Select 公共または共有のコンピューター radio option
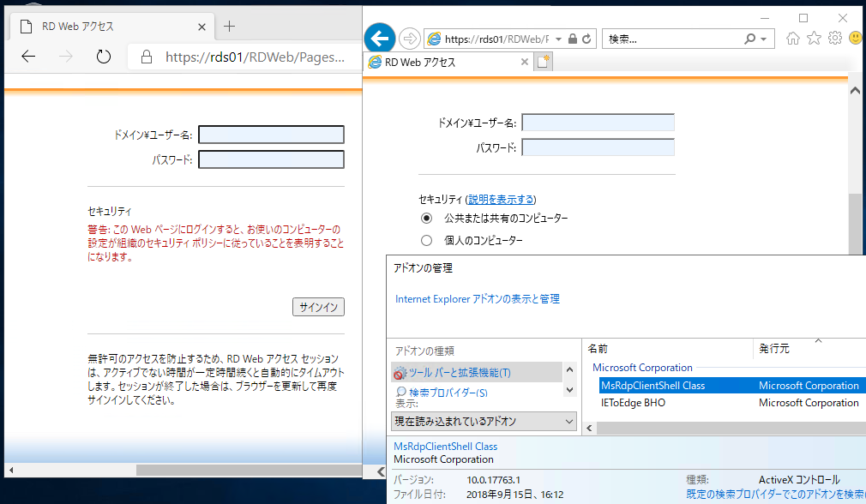This screenshot has width=866, height=504. coord(426,218)
